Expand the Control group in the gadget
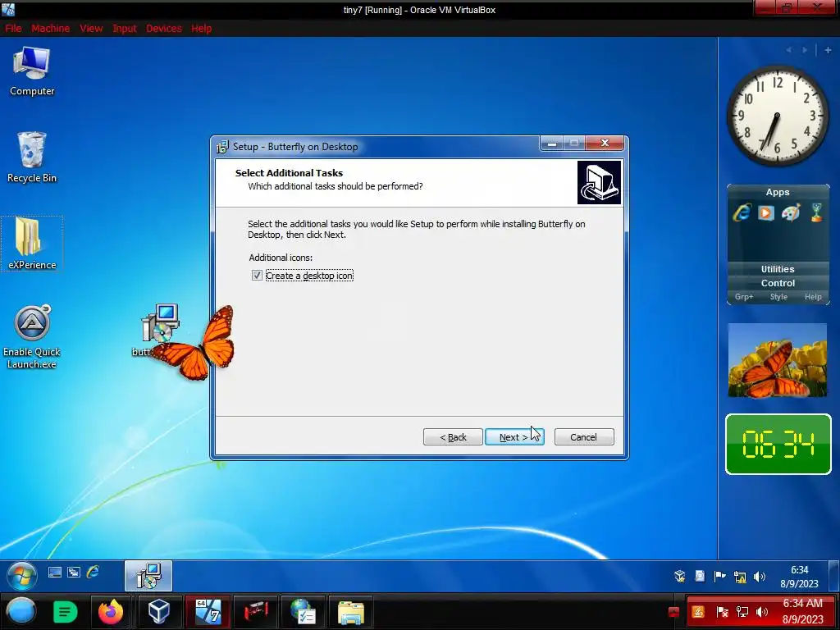 click(x=778, y=283)
